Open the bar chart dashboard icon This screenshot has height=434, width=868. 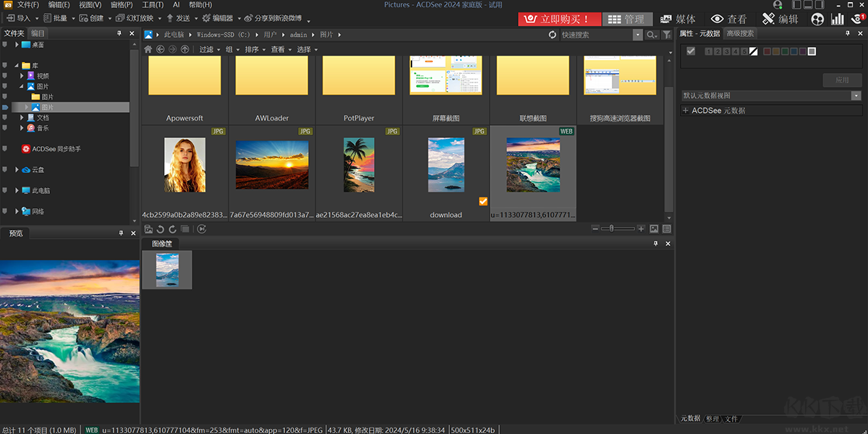click(838, 20)
